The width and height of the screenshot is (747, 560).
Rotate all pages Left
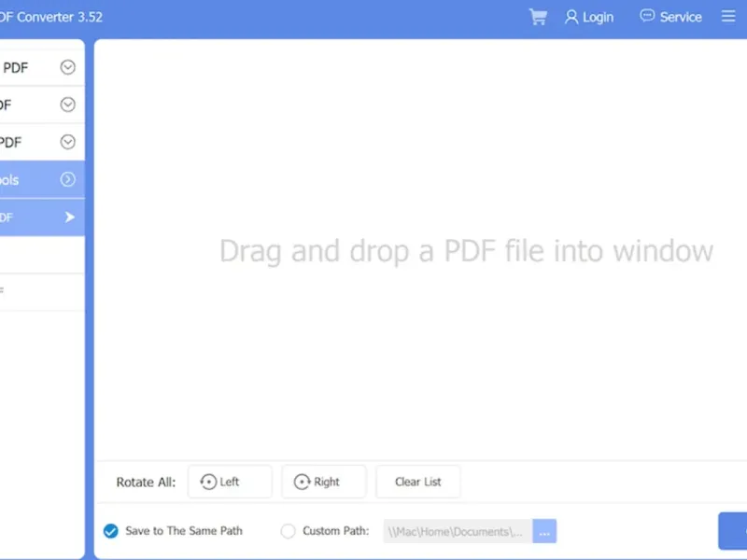230,482
